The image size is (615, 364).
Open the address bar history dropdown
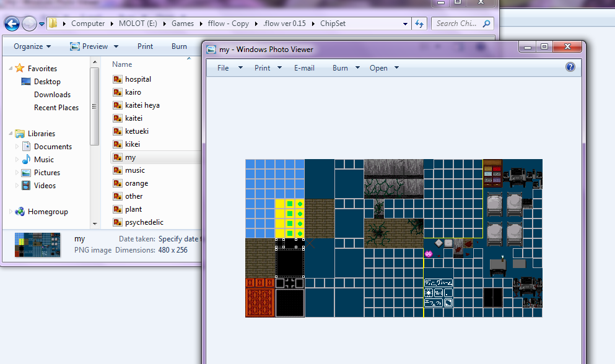click(405, 24)
